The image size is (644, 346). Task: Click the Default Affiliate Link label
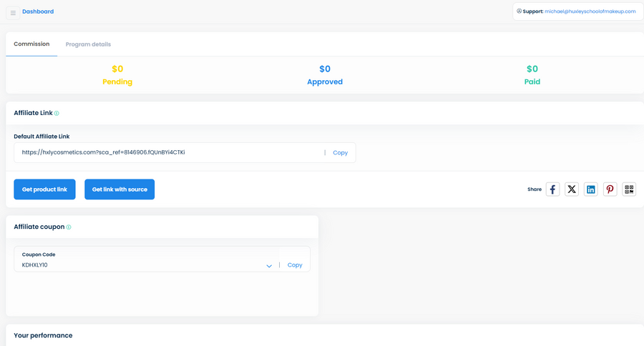42,137
